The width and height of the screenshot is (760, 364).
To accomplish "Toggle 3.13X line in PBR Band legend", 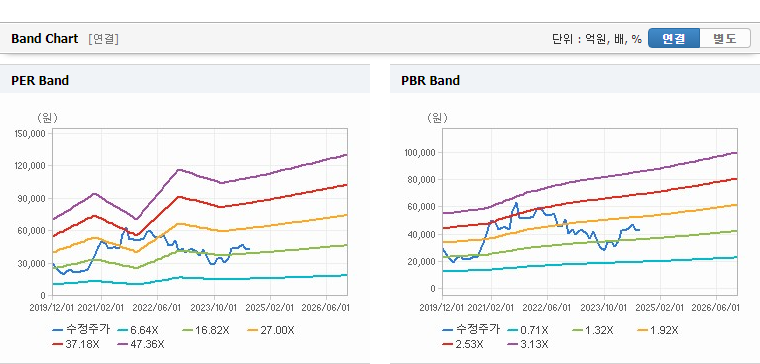I will 527,344.
